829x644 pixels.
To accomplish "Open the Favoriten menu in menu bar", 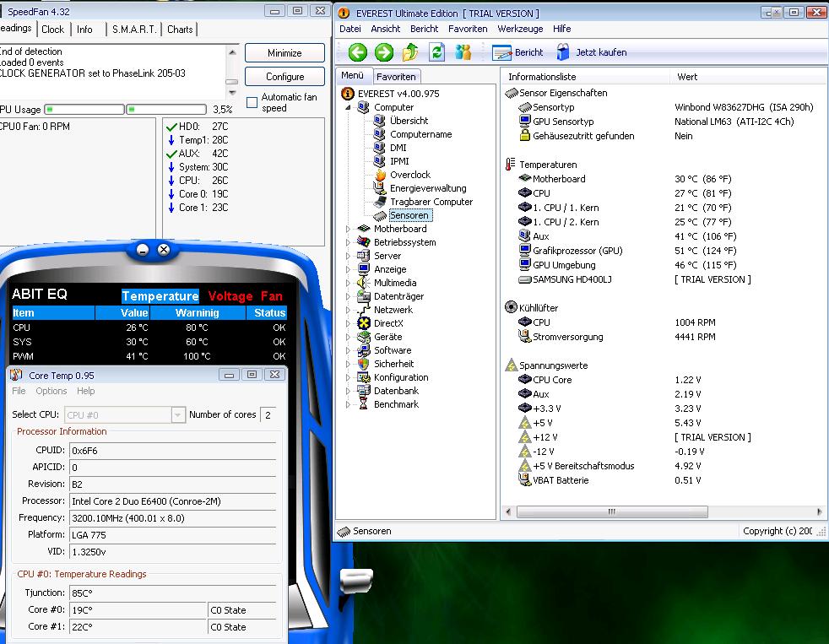I will [468, 29].
